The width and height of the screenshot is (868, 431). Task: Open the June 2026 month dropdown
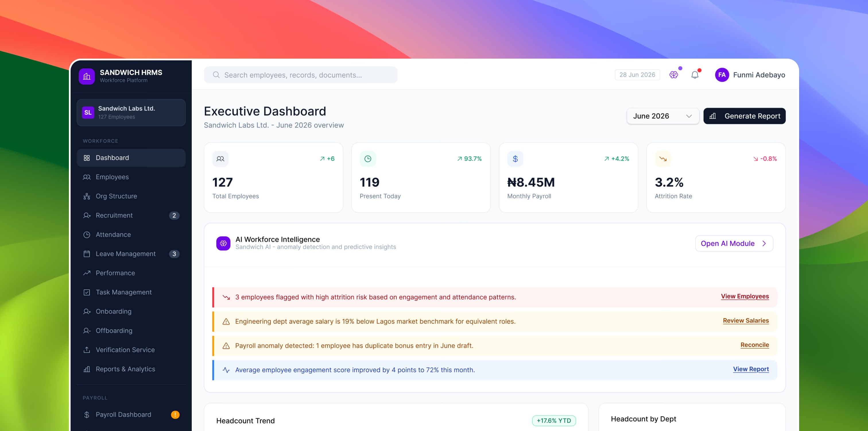pos(663,116)
